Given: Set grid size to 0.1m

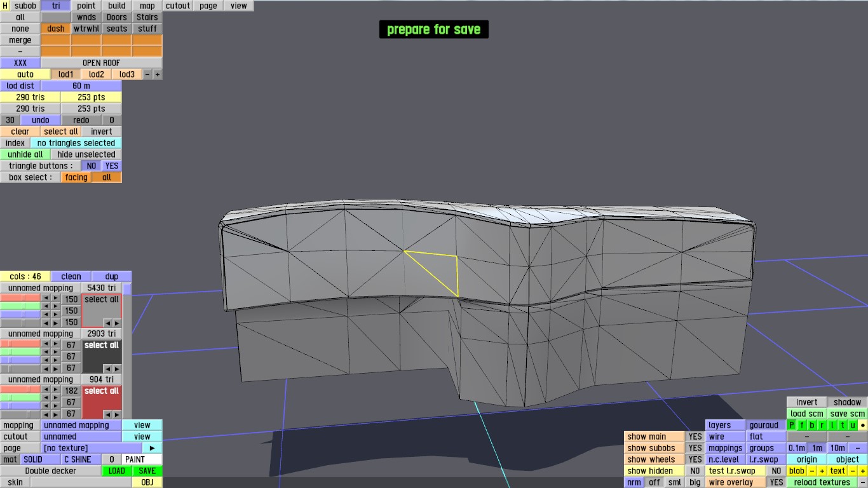Looking at the screenshot, I should click(x=797, y=448).
